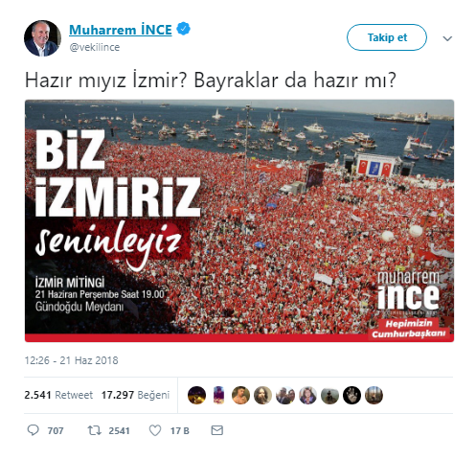476x460 pixels.
Task: Expand the tweet options chevron
Action: 447,38
